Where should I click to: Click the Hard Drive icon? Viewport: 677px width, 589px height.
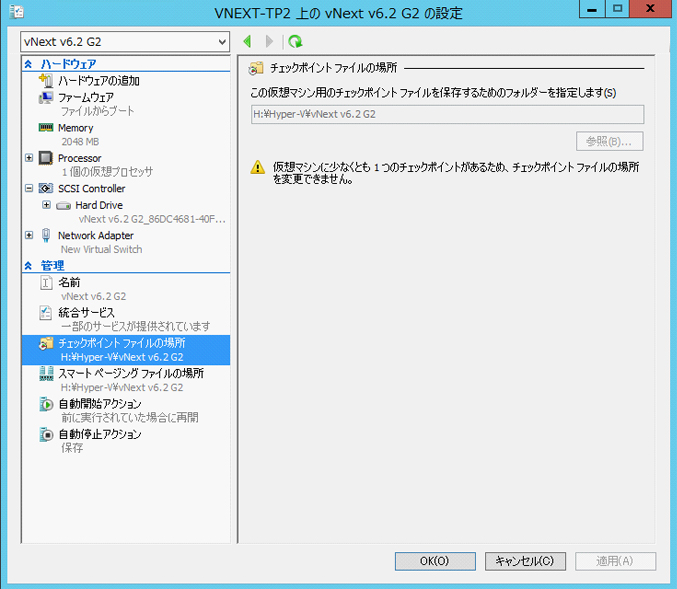pyautogui.click(x=63, y=206)
